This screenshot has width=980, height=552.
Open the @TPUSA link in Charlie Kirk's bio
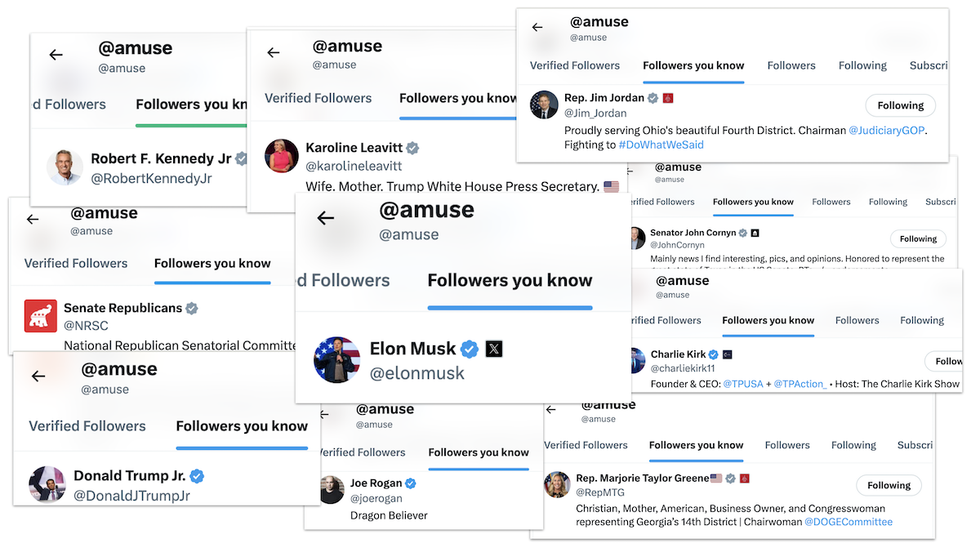[743, 383]
